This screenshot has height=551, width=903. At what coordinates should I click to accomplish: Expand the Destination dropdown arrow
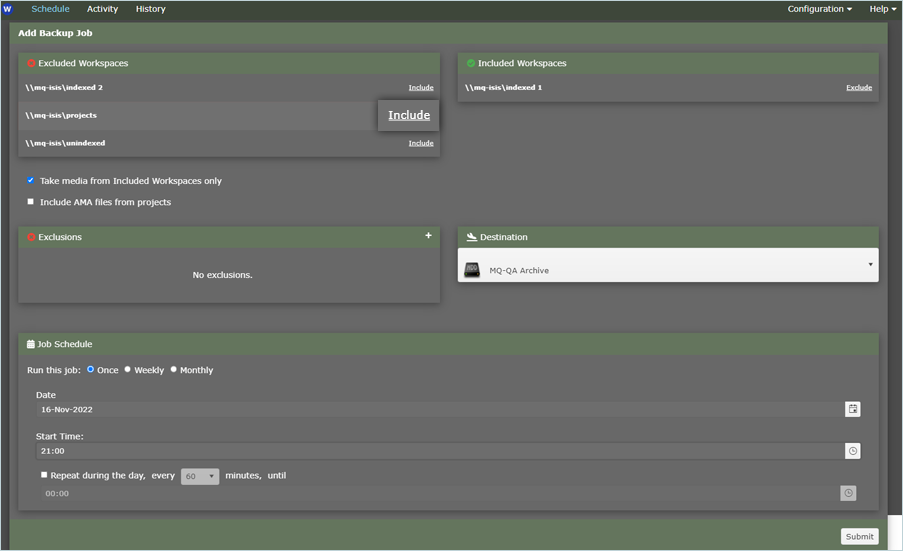point(870,265)
